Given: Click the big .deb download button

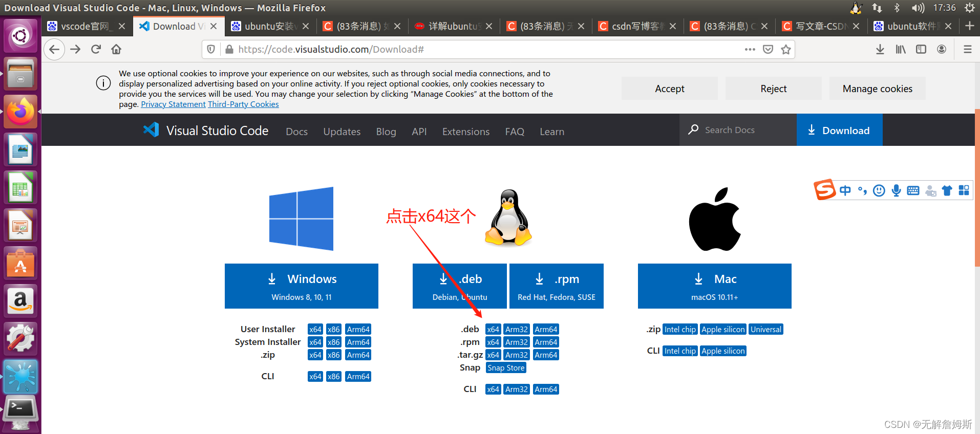Looking at the screenshot, I should (x=460, y=286).
